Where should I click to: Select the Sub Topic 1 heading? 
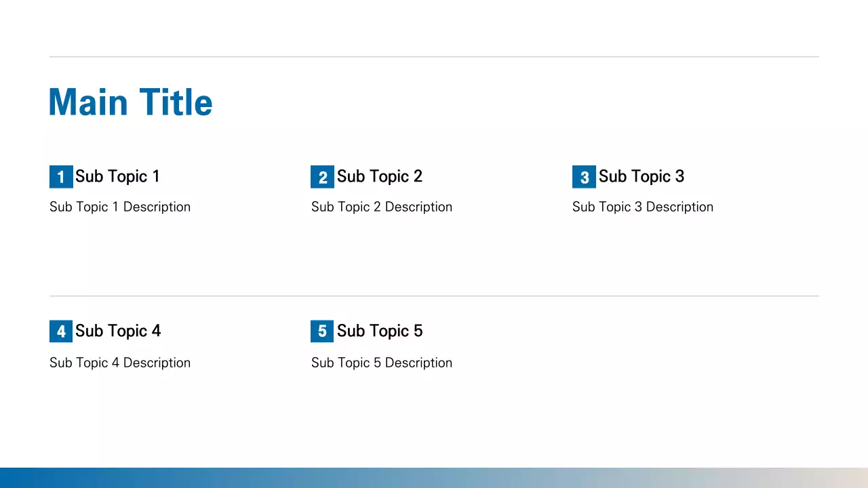tap(117, 177)
